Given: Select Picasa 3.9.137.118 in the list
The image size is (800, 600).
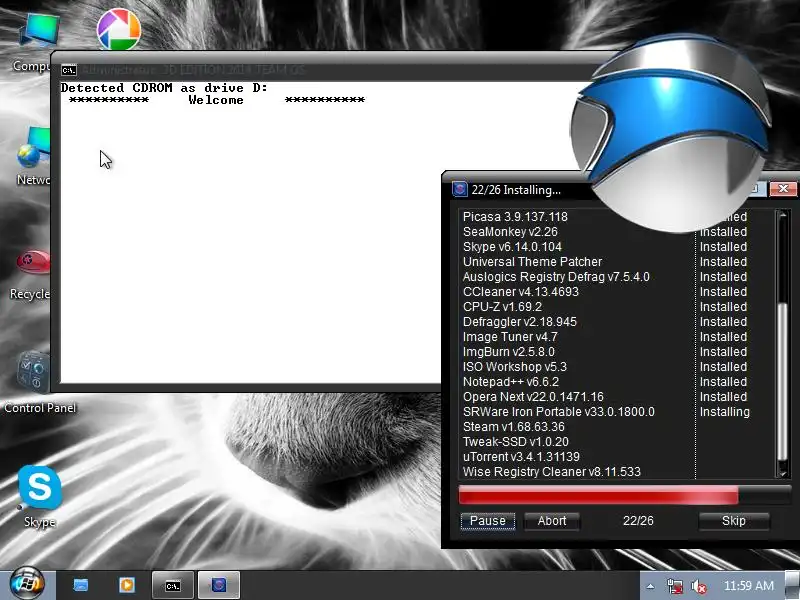Looking at the screenshot, I should tap(515, 217).
